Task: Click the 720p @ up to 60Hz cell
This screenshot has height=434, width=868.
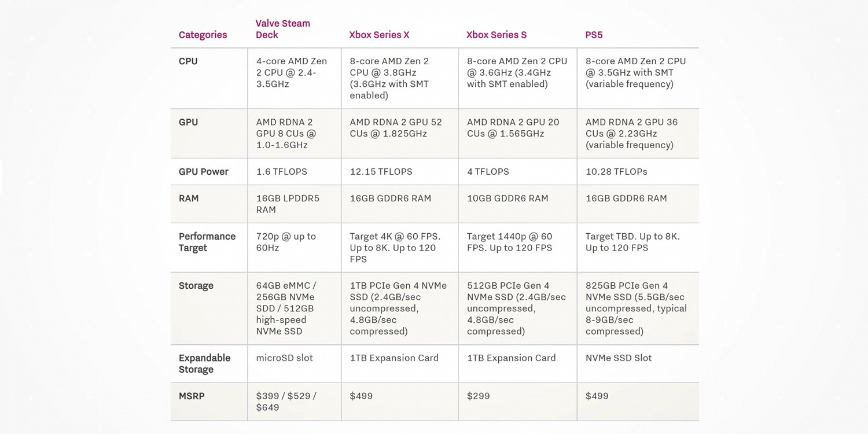Action: 286,242
